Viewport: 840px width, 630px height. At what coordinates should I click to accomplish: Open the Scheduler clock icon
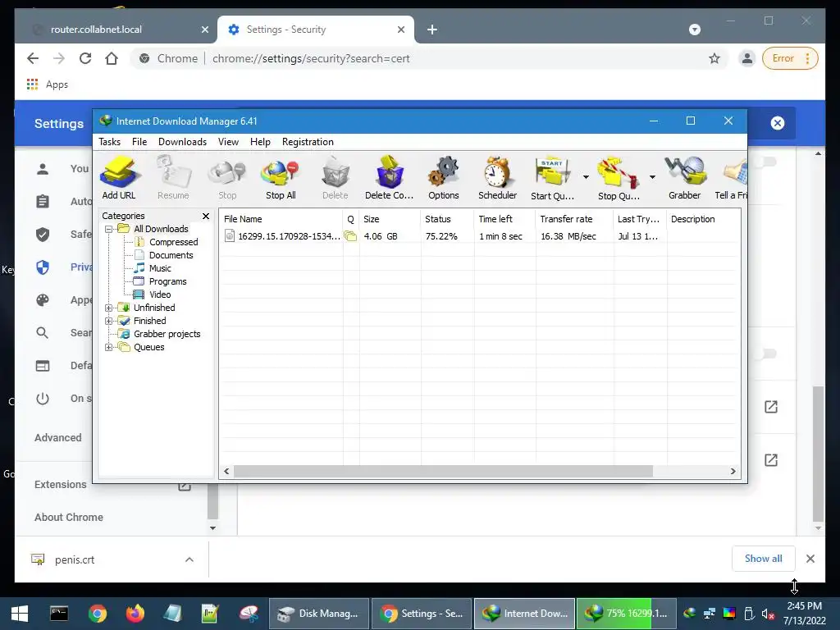pyautogui.click(x=498, y=178)
